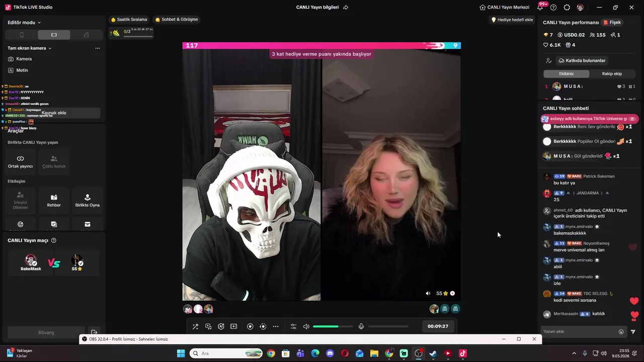Open the Rehber guide tool

tap(54, 201)
